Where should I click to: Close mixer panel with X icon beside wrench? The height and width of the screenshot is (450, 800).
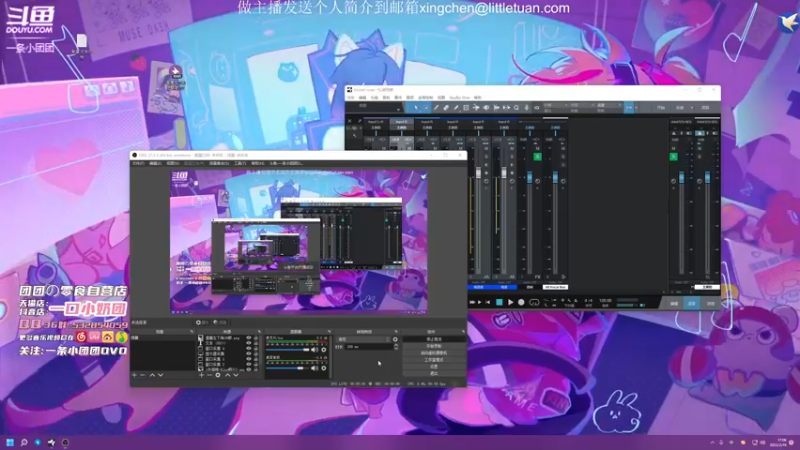349,121
